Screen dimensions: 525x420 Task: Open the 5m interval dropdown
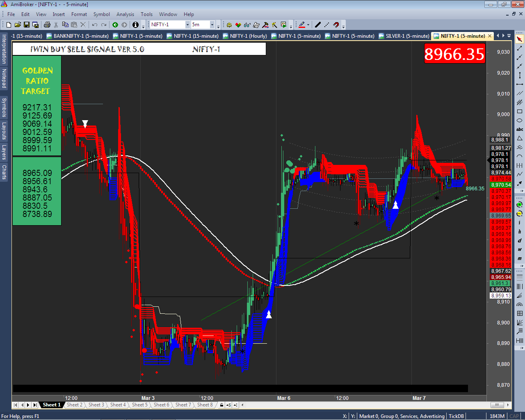pos(212,25)
